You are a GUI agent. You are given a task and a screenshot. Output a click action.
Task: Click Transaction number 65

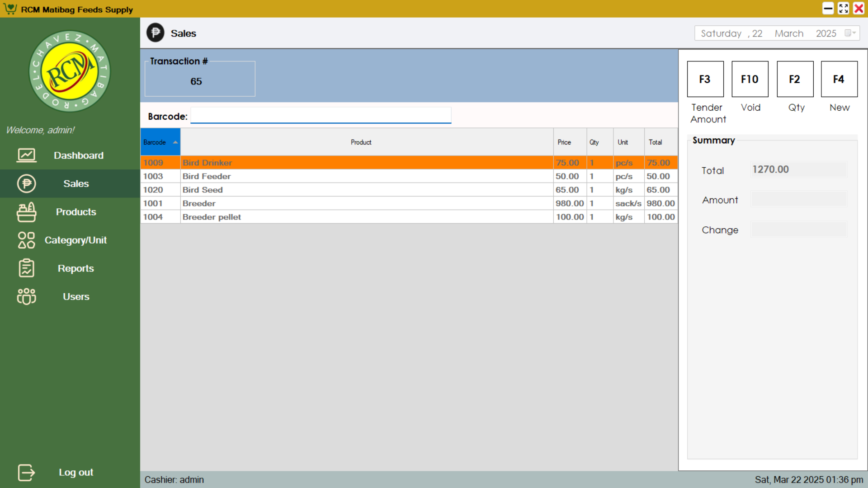click(196, 81)
